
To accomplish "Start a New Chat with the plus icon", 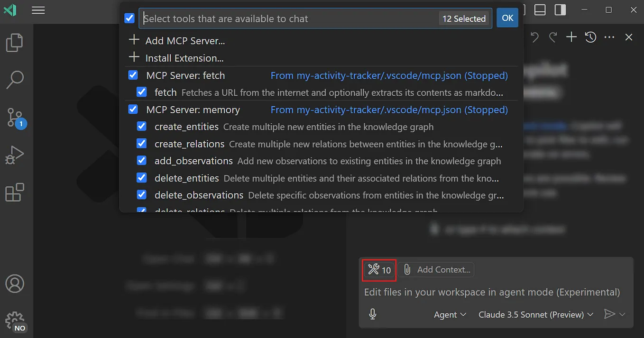I will point(571,37).
